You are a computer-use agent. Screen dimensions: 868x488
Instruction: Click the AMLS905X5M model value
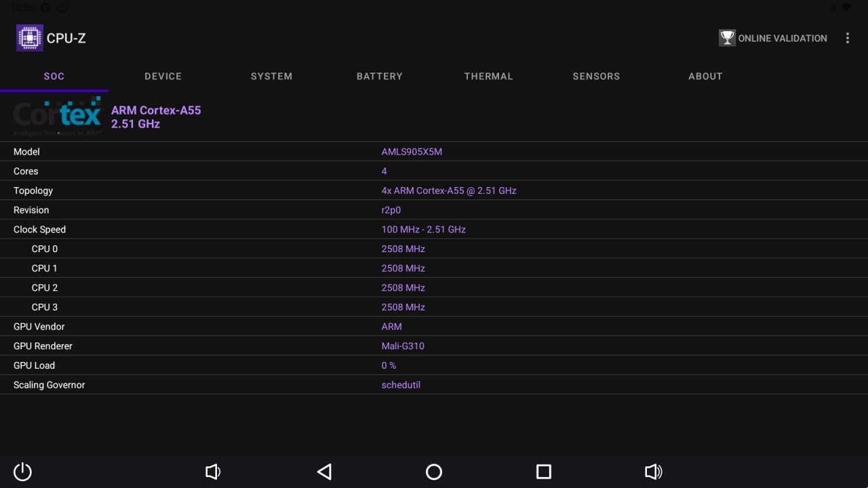tap(412, 152)
